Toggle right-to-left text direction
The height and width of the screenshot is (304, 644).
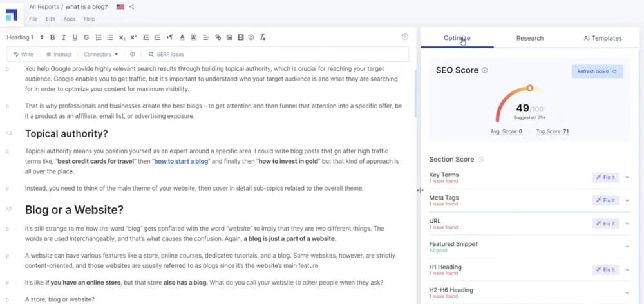[x=169, y=37]
